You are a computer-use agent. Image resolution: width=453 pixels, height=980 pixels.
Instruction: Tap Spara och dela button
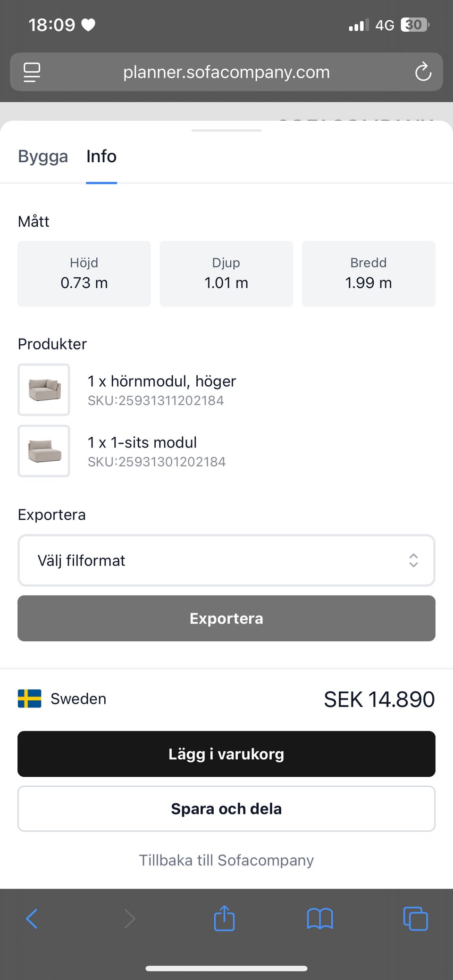click(226, 808)
